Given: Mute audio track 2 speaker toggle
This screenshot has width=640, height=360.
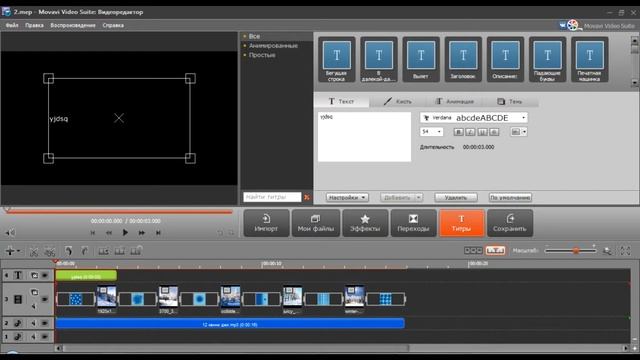Looking at the screenshot, I should (34, 323).
